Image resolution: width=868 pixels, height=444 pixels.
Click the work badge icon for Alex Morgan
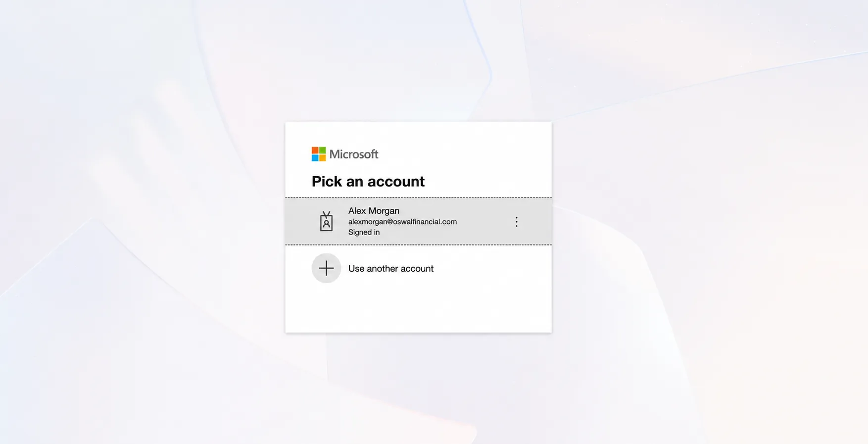(x=326, y=221)
